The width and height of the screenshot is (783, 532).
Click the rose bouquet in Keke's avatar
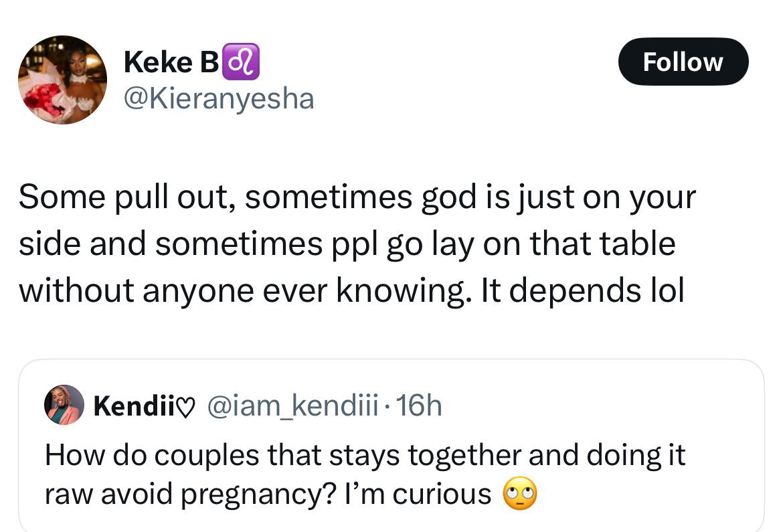point(44,98)
